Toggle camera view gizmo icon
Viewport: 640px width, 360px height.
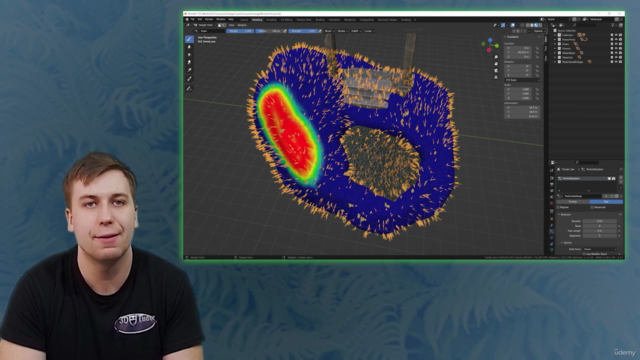(x=496, y=71)
